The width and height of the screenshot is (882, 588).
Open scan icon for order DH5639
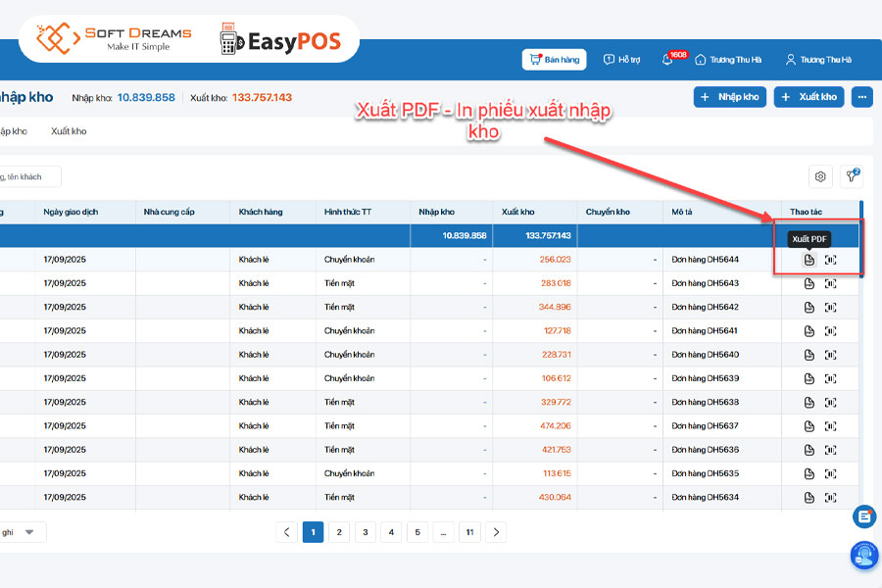[x=830, y=378]
